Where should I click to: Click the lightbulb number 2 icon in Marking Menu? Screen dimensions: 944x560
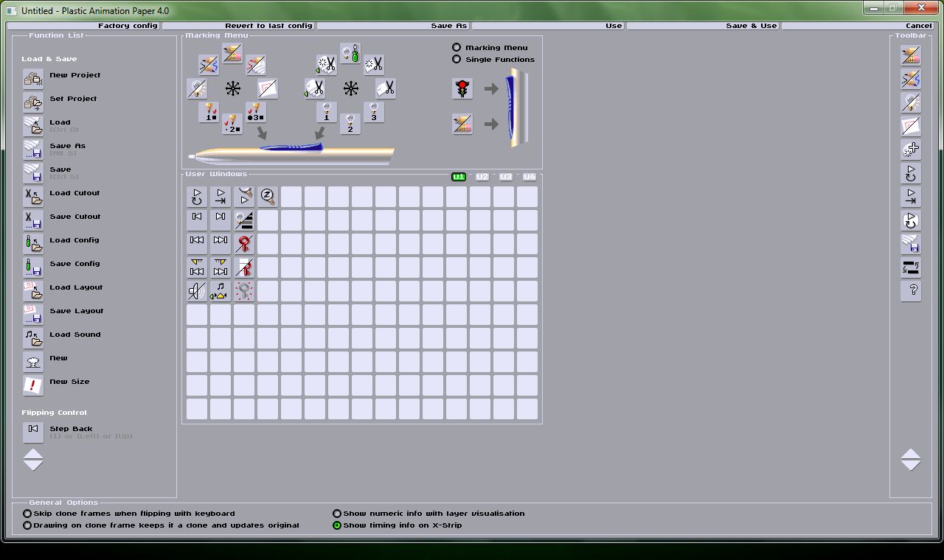[x=350, y=124]
